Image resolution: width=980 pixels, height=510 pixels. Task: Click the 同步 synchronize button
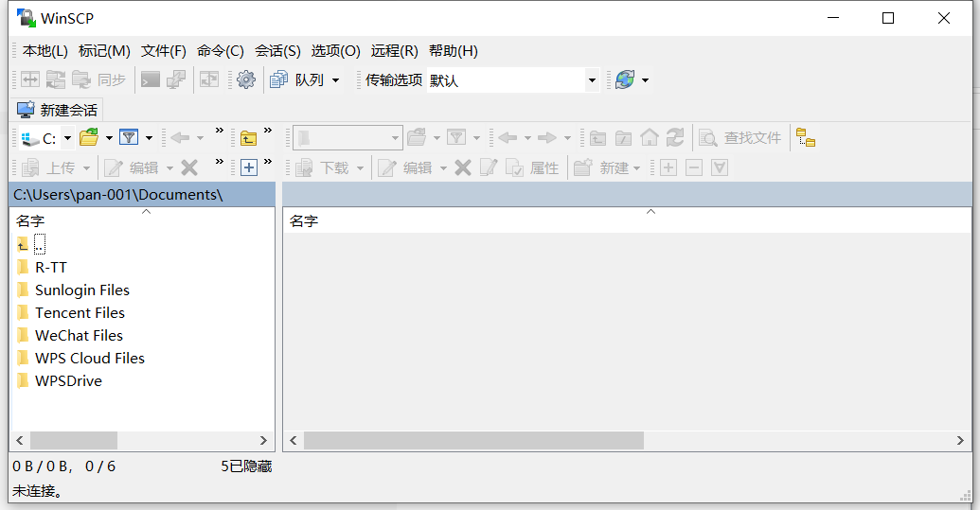click(98, 79)
